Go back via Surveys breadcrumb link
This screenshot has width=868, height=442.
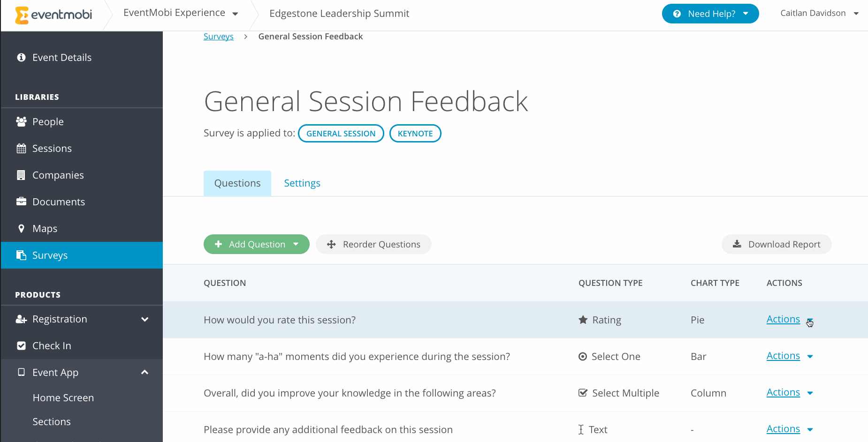tap(218, 37)
